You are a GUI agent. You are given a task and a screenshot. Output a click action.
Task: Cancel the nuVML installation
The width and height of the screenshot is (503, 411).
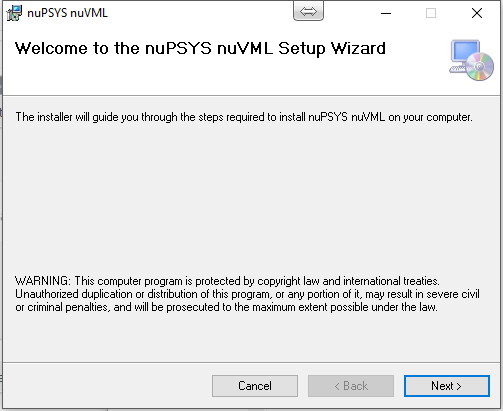(x=255, y=386)
